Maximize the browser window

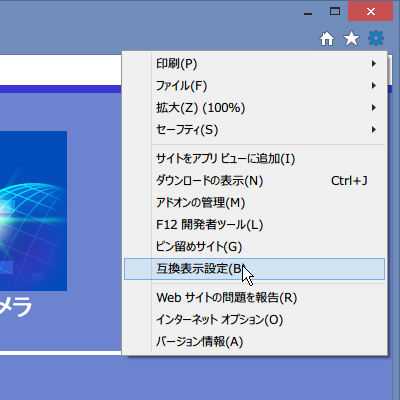click(335, 12)
